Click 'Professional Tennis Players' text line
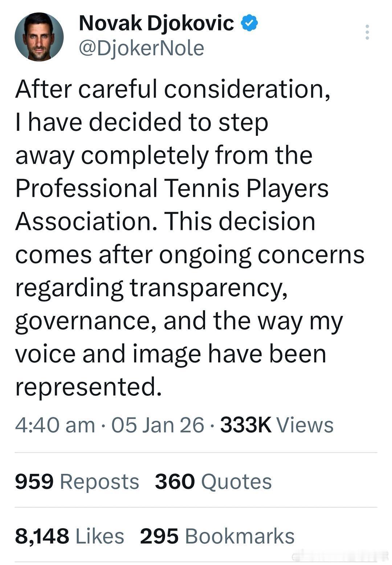The image size is (392, 565). (172, 188)
